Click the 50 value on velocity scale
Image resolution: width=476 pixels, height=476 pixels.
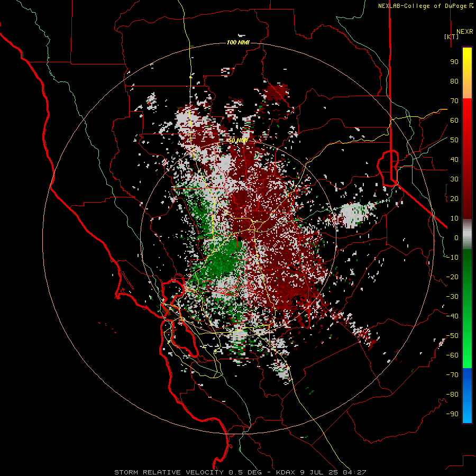(454, 140)
